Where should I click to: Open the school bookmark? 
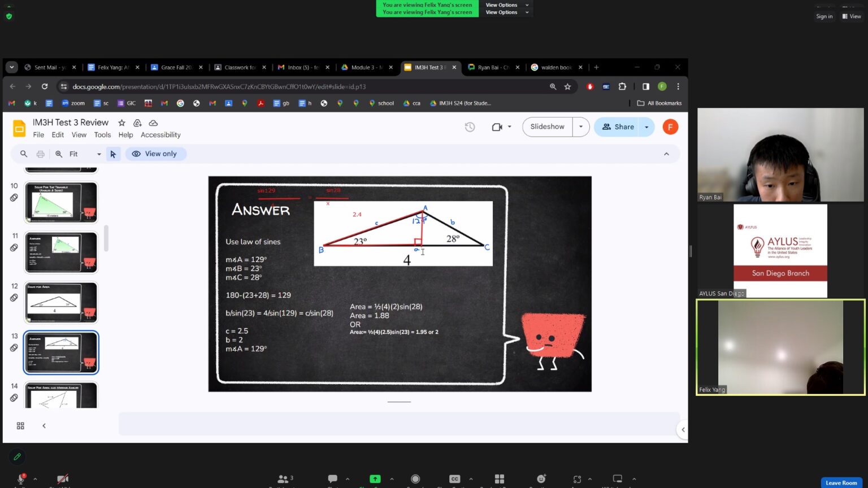[x=381, y=103]
